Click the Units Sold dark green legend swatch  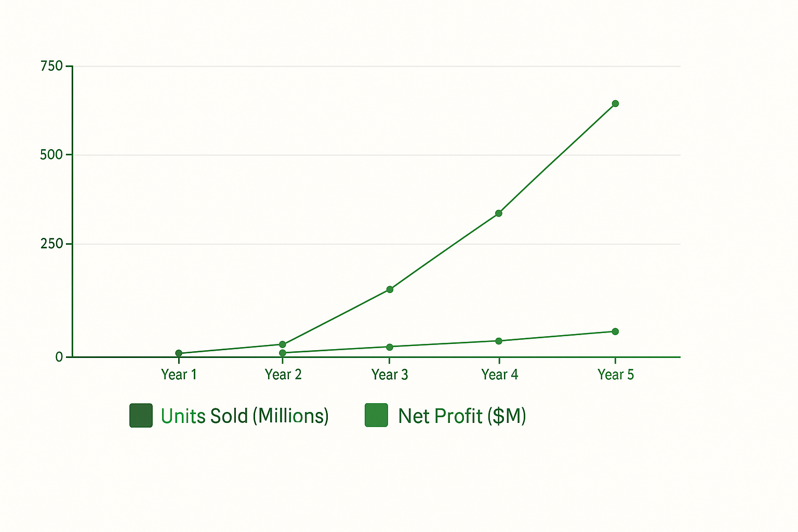coord(141,416)
